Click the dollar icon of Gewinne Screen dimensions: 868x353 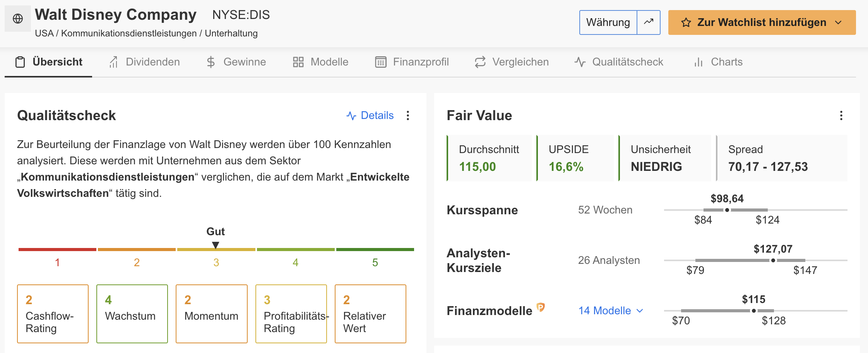[211, 62]
